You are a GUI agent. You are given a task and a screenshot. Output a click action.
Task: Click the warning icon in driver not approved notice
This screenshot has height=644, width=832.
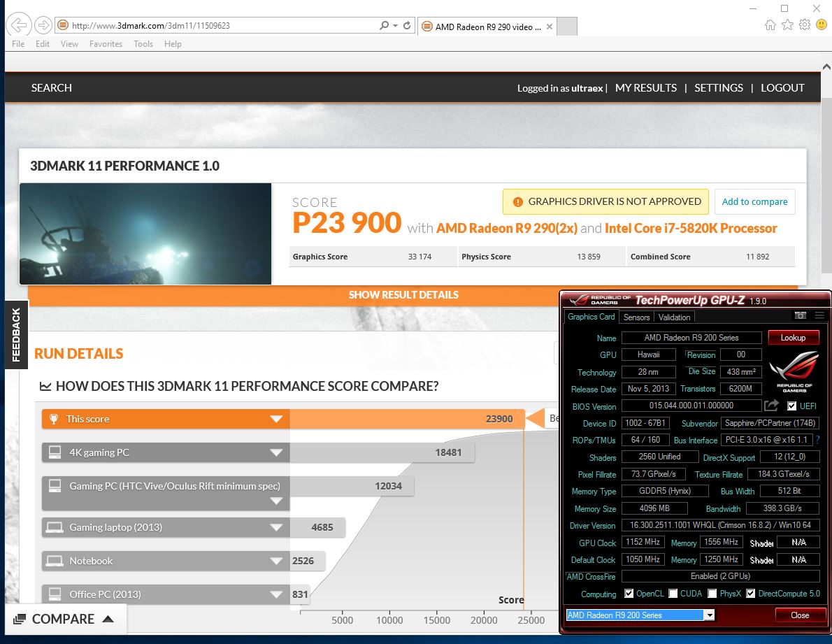click(x=518, y=202)
